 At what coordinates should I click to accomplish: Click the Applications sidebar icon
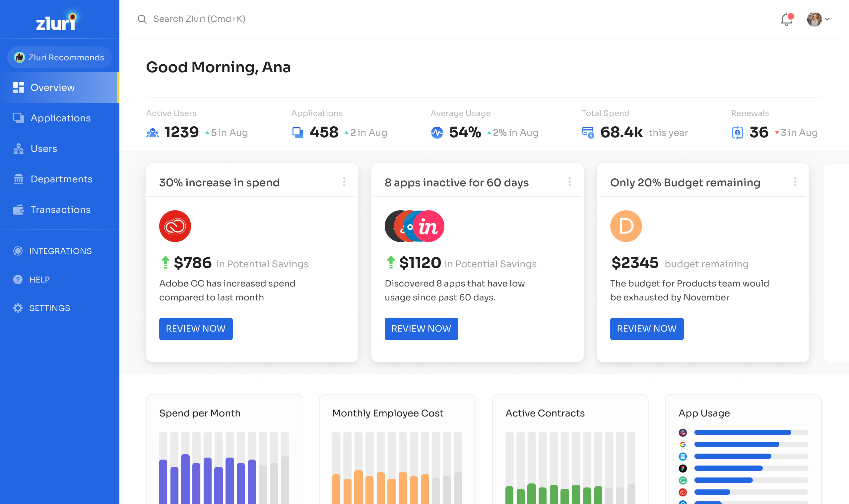coord(18,118)
